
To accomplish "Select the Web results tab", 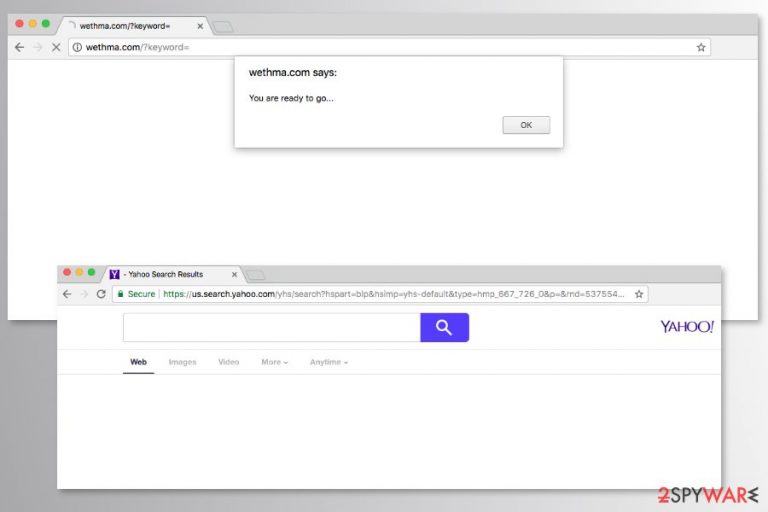I will (x=138, y=362).
